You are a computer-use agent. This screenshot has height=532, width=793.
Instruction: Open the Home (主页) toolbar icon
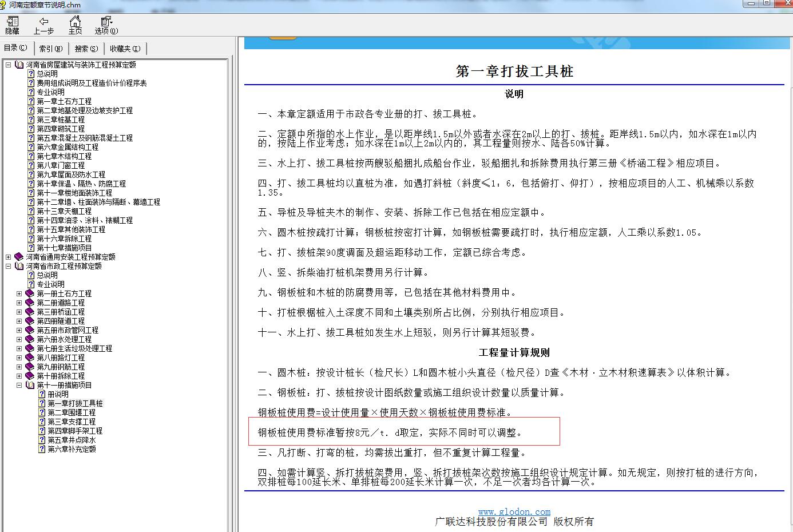tap(75, 25)
